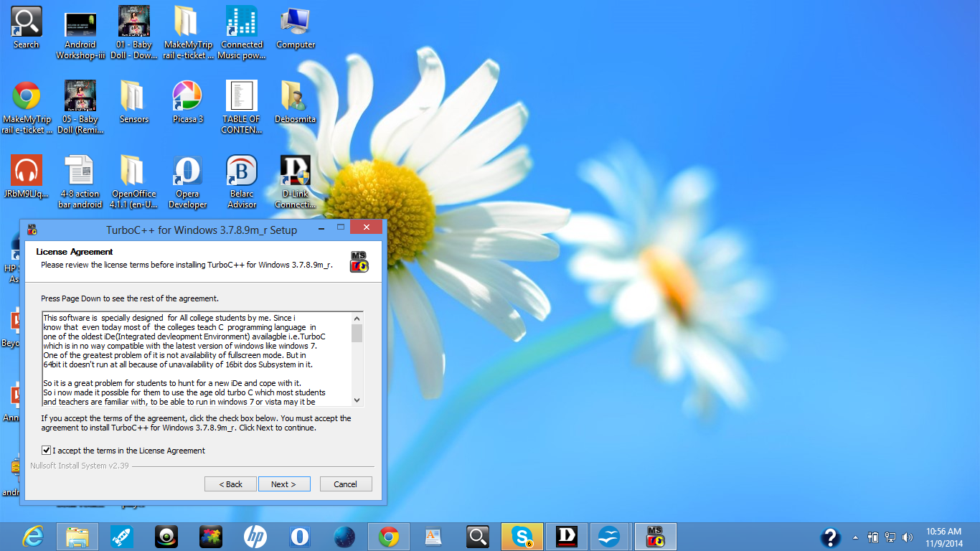The height and width of the screenshot is (551, 980).
Task: Open the Sensors folder
Action: tap(133, 96)
